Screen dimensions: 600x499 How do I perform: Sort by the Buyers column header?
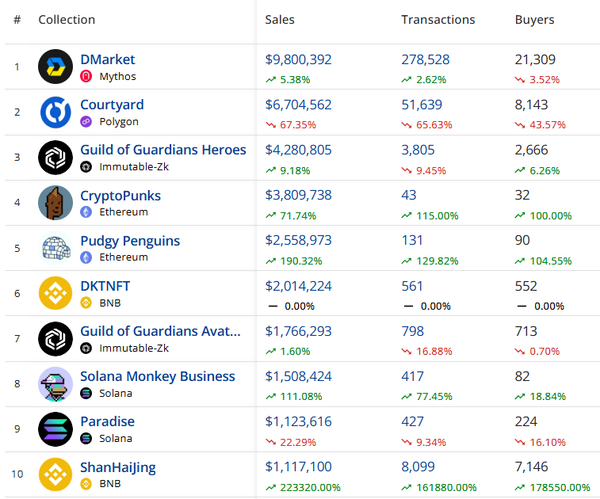pyautogui.click(x=535, y=20)
